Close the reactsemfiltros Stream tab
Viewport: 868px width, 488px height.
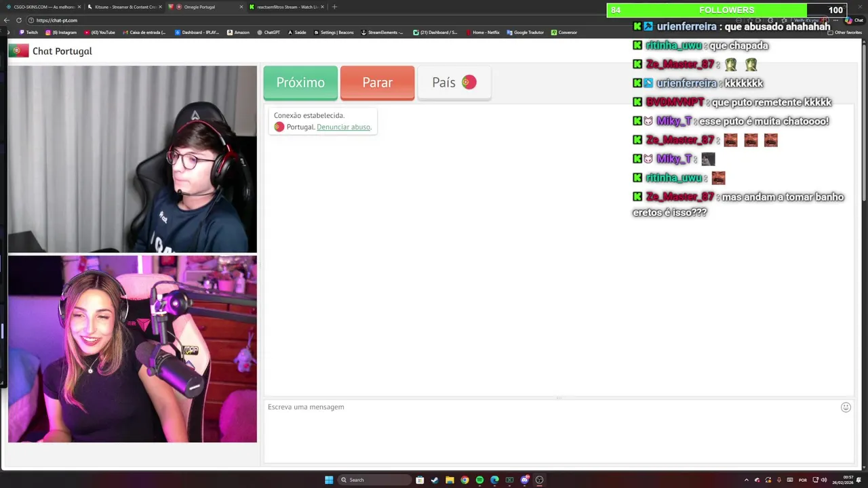(322, 7)
